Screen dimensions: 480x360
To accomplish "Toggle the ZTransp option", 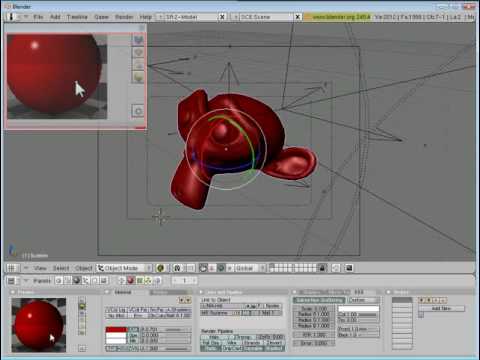I will (242, 337).
